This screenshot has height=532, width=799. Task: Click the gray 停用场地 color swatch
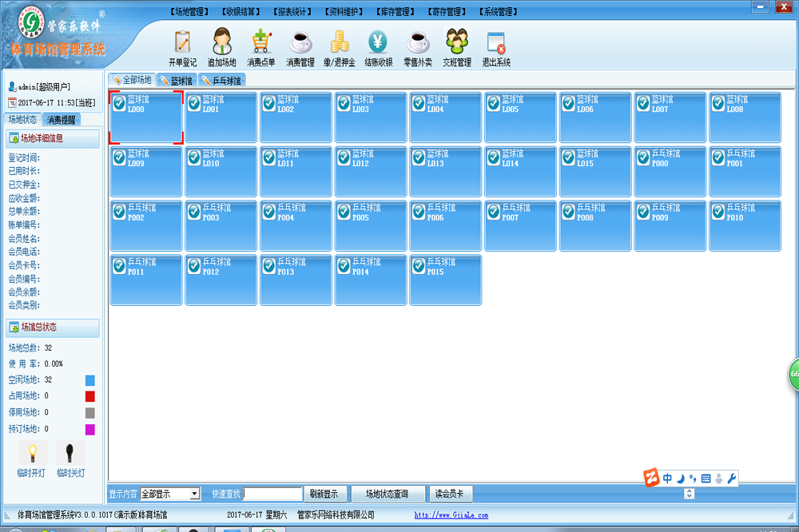coord(89,413)
